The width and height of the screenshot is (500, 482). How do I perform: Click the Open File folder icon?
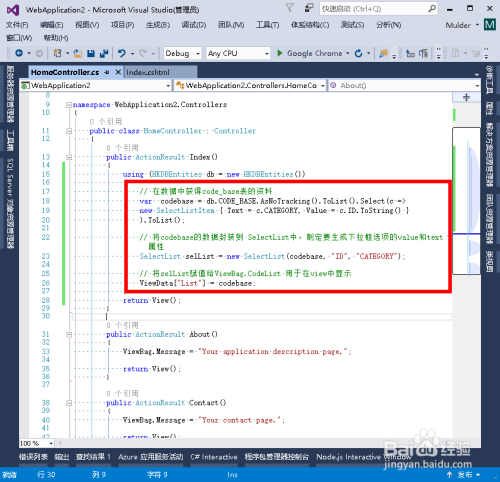78,53
